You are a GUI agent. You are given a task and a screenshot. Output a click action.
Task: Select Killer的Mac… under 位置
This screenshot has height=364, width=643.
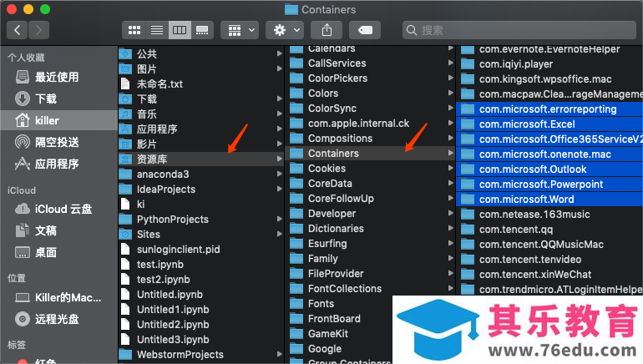[59, 297]
